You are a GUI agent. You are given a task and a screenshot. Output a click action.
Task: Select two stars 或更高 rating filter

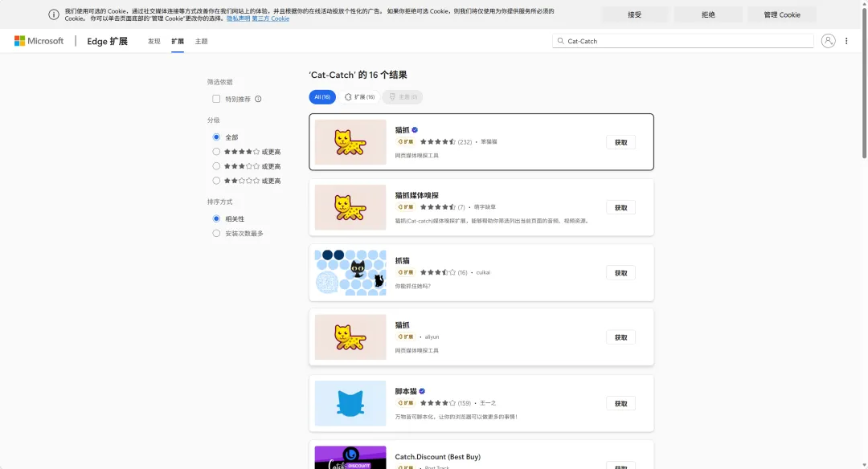[216, 181]
